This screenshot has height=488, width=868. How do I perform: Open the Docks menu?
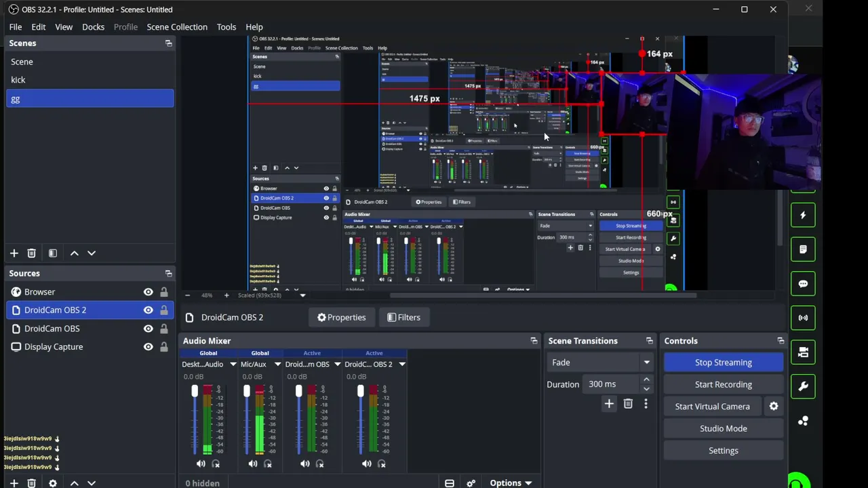[94, 27]
